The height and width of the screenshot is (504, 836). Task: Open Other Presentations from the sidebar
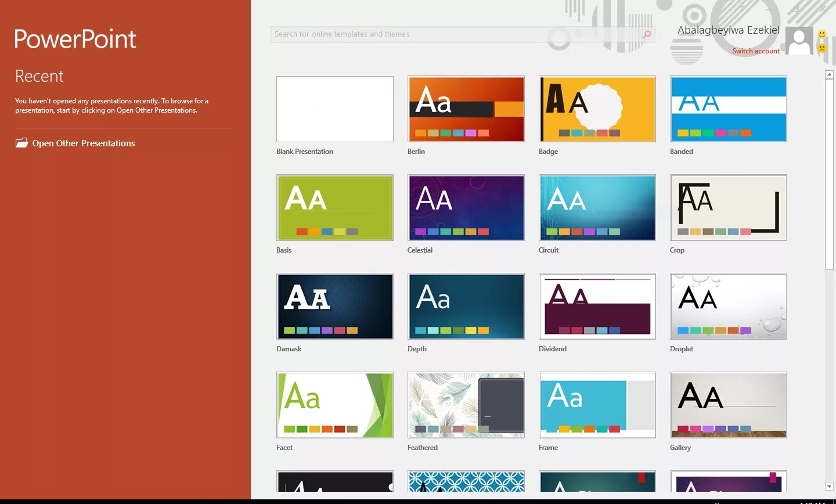click(x=75, y=143)
